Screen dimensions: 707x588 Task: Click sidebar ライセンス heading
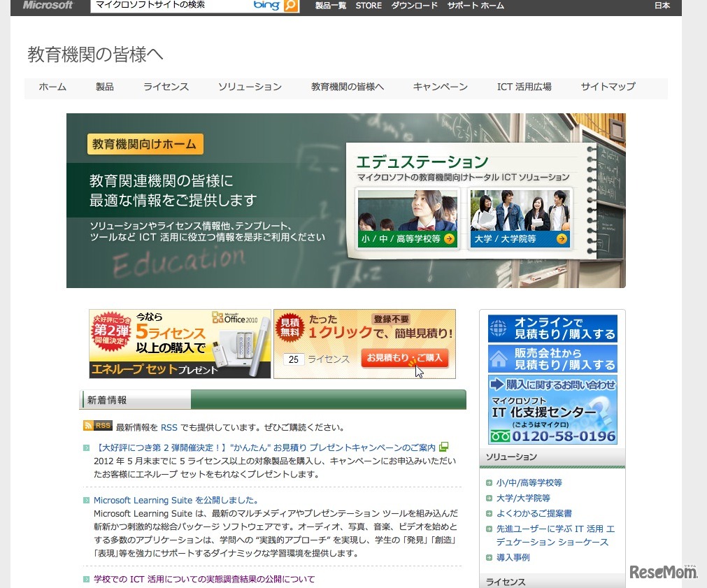coord(506,582)
